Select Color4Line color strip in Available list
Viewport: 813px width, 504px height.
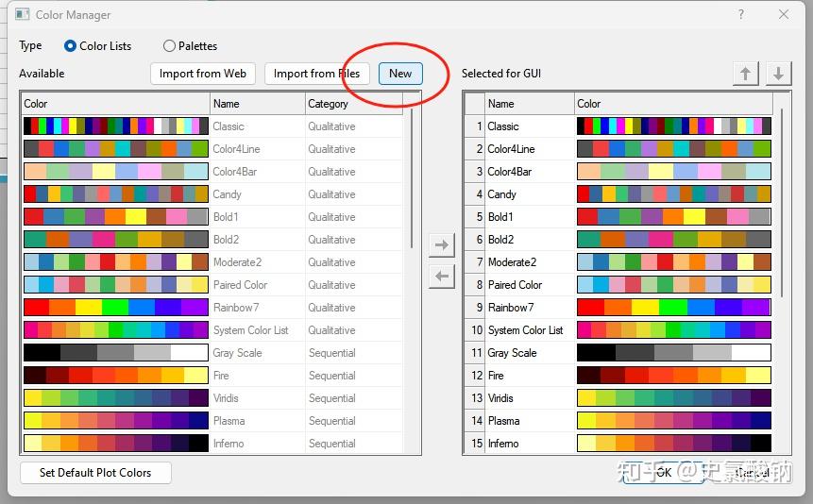[x=115, y=149]
